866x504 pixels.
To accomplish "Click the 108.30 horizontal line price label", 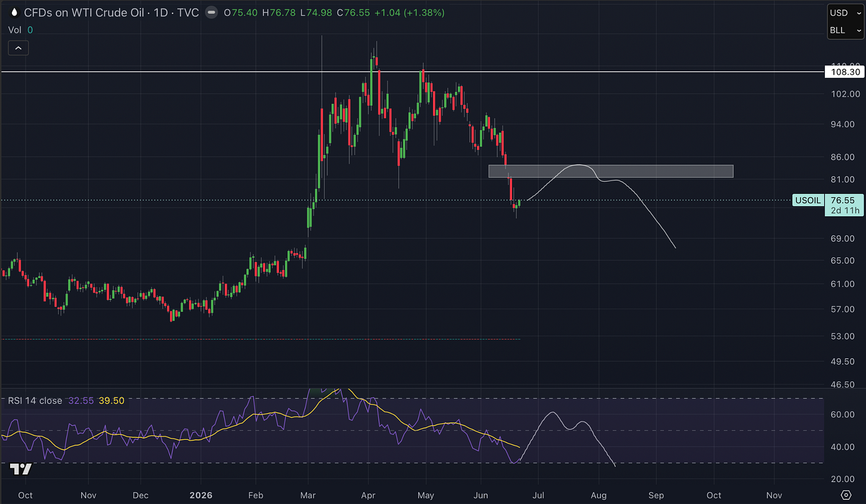I will tap(845, 72).
